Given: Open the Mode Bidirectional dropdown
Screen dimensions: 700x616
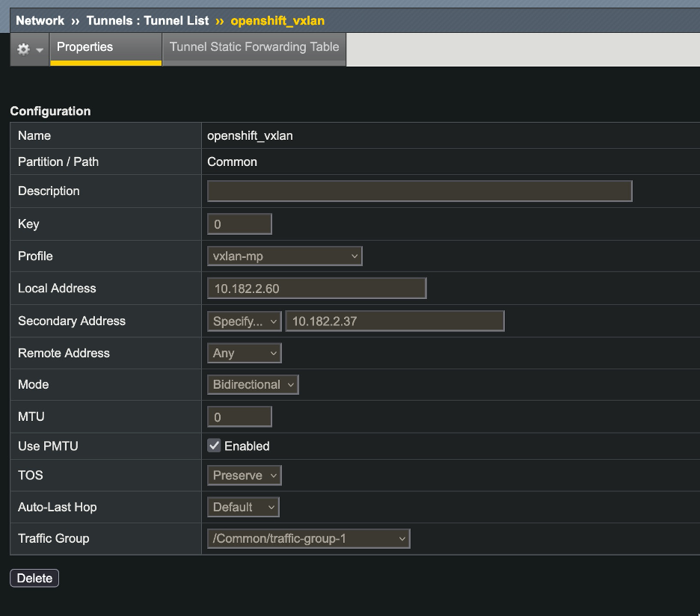Looking at the screenshot, I should click(x=252, y=385).
